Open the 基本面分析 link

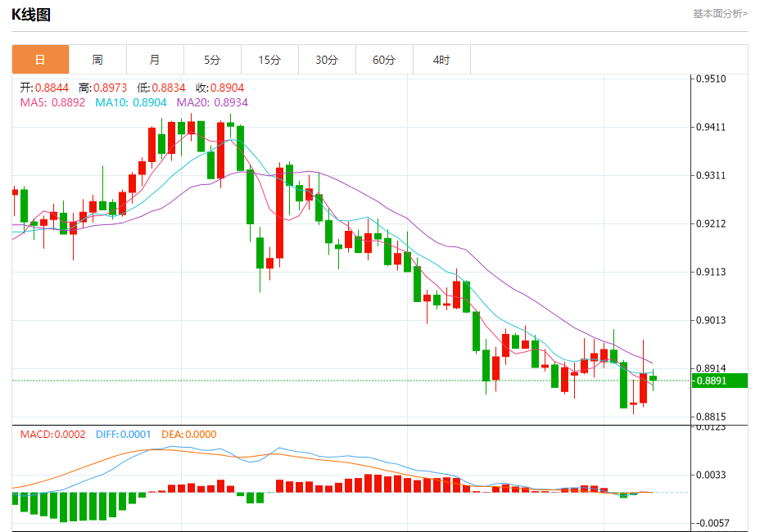720,14
